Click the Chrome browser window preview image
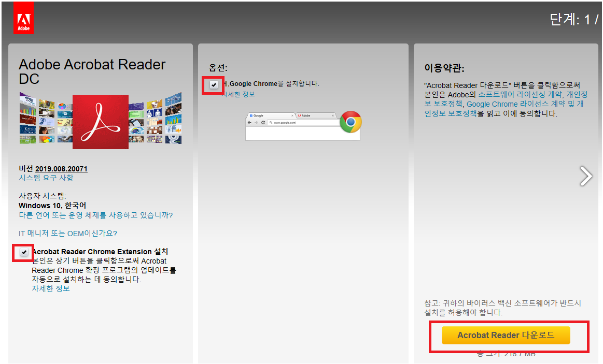The height and width of the screenshot is (364, 603). tap(303, 126)
